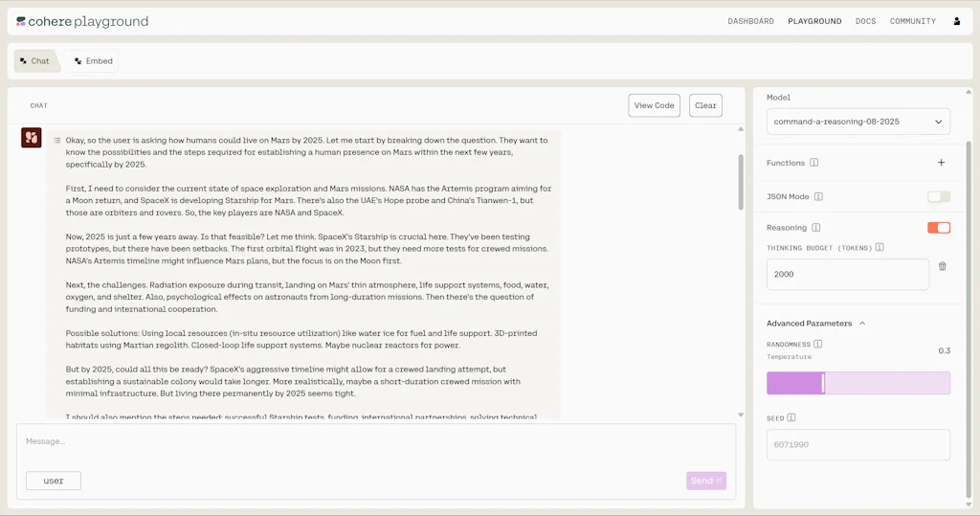Toggle JSON Mode switch

(x=939, y=196)
